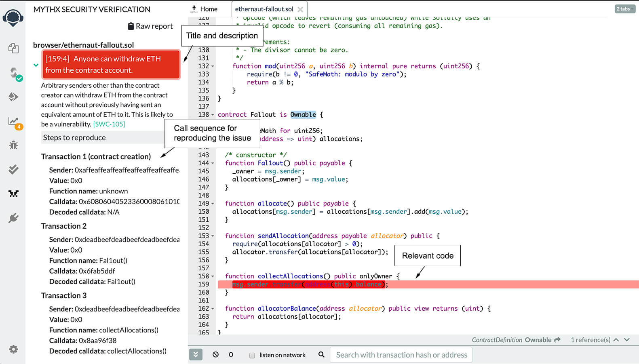Click the transaction hash search field
The image size is (639, 364).
point(401,355)
